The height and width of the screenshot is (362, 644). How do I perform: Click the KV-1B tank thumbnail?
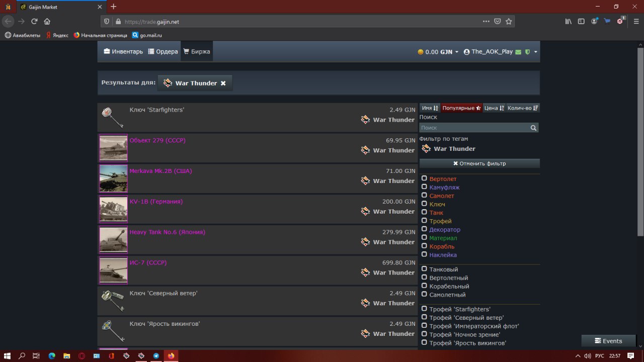coord(113,209)
